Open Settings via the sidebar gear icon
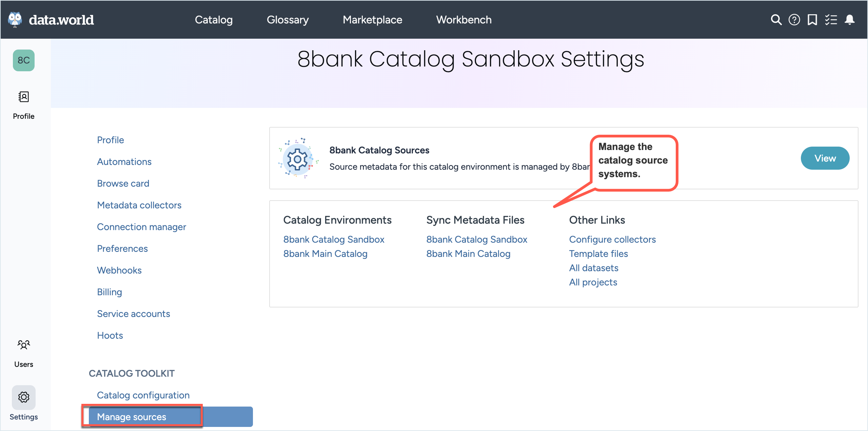 (x=23, y=397)
